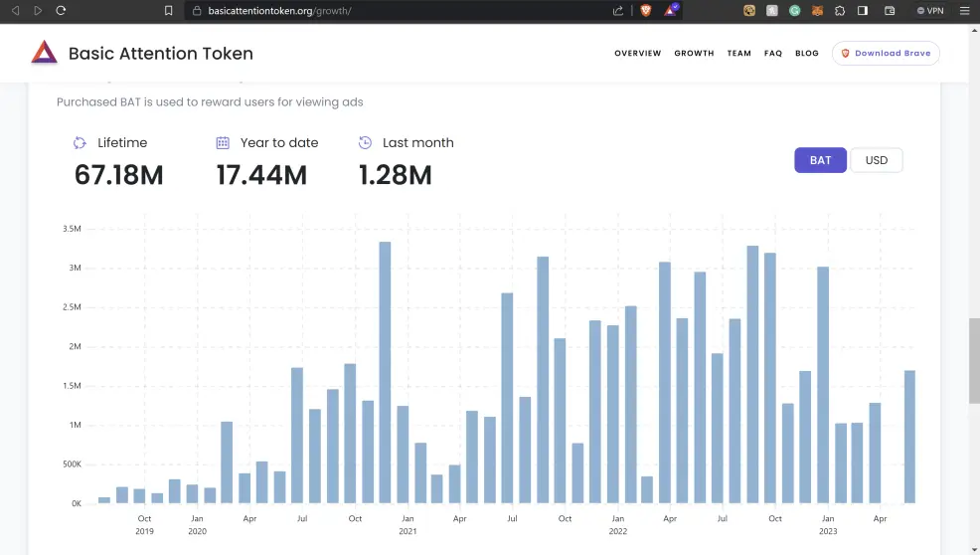Select the 17.44M year-to-date value

tap(261, 175)
